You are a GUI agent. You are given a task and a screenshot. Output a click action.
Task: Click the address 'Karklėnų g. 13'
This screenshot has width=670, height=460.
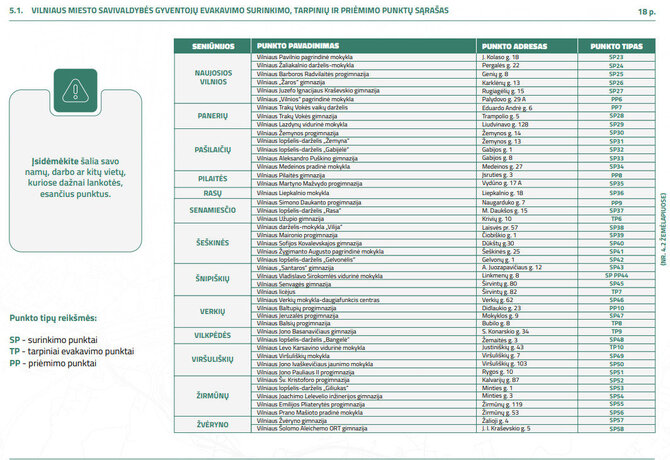point(501,82)
